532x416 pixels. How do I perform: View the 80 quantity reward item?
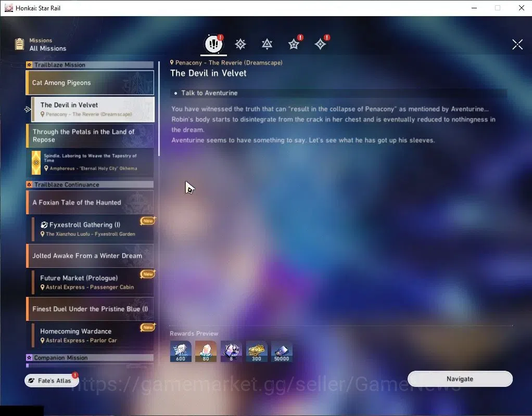click(x=206, y=351)
